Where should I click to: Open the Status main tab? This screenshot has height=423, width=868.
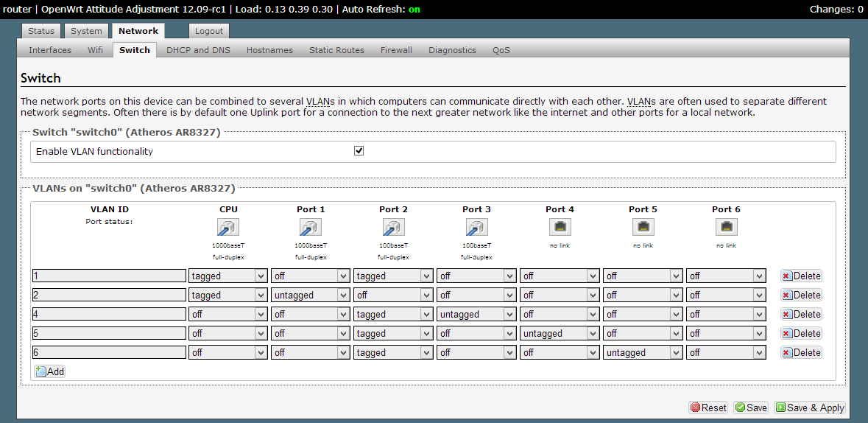click(41, 31)
